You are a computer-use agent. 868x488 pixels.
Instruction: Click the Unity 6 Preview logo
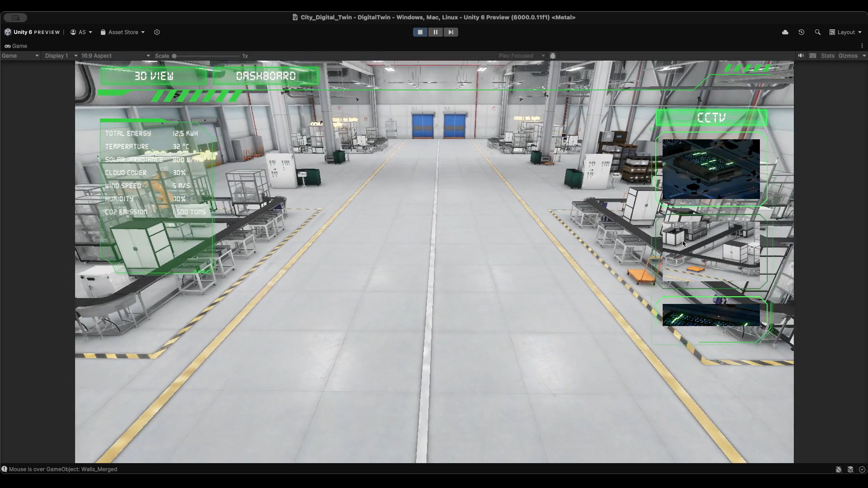click(x=32, y=32)
